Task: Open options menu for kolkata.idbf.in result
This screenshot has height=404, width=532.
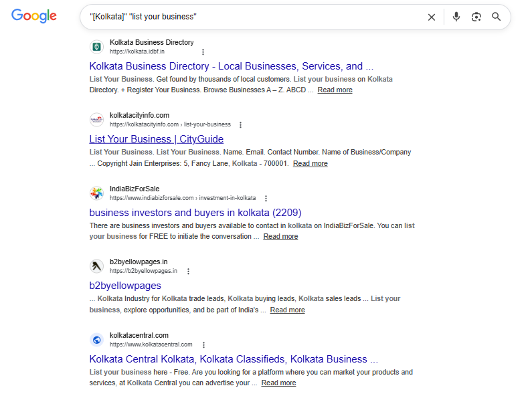Action: coord(203,52)
